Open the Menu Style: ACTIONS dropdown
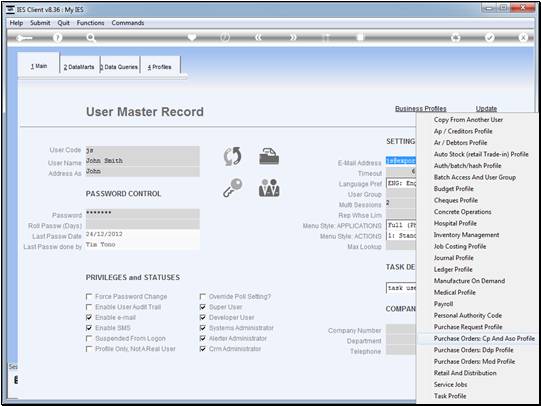This screenshot has height=406, width=541. [401, 236]
